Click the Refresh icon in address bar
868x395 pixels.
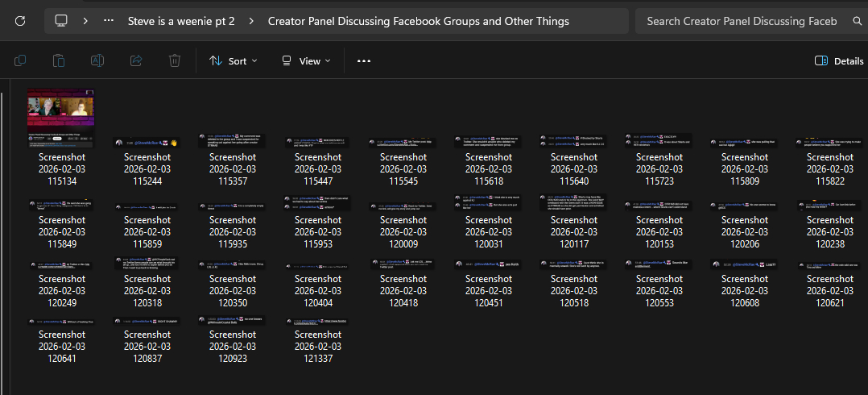click(x=20, y=21)
